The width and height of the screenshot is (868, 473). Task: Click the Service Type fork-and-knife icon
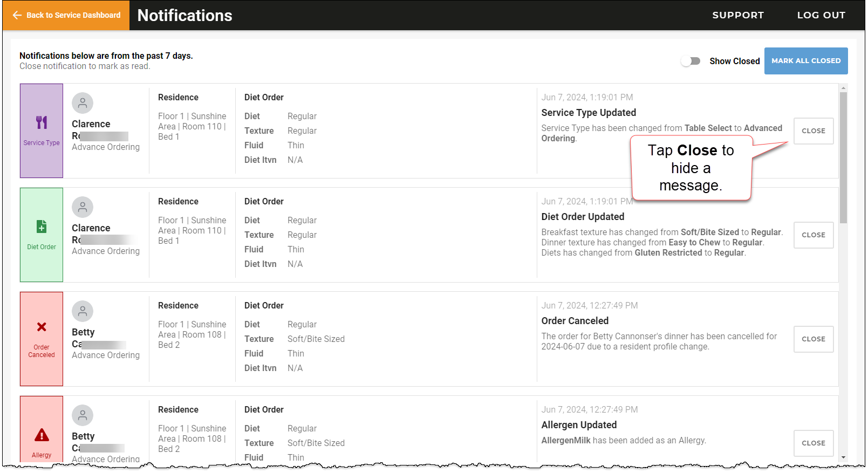tap(42, 122)
